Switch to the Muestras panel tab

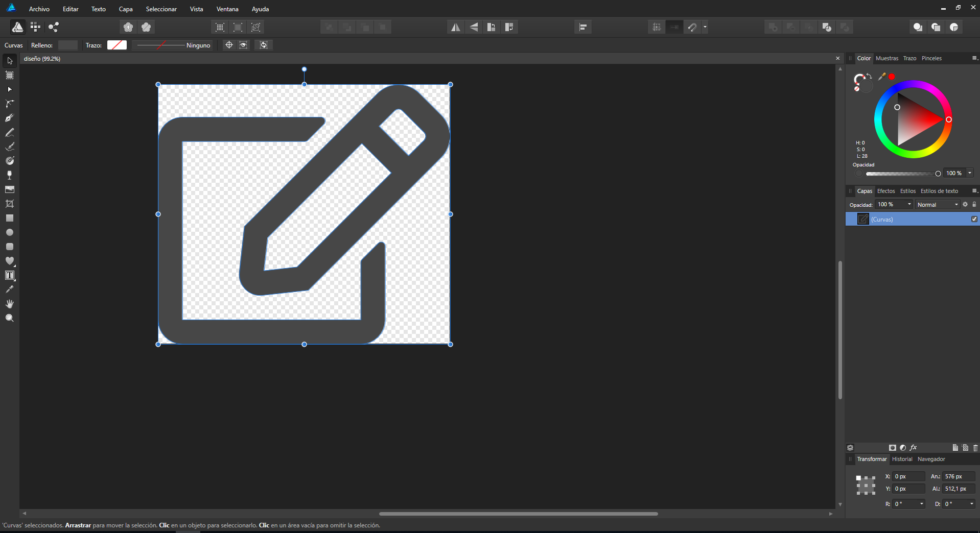click(887, 58)
